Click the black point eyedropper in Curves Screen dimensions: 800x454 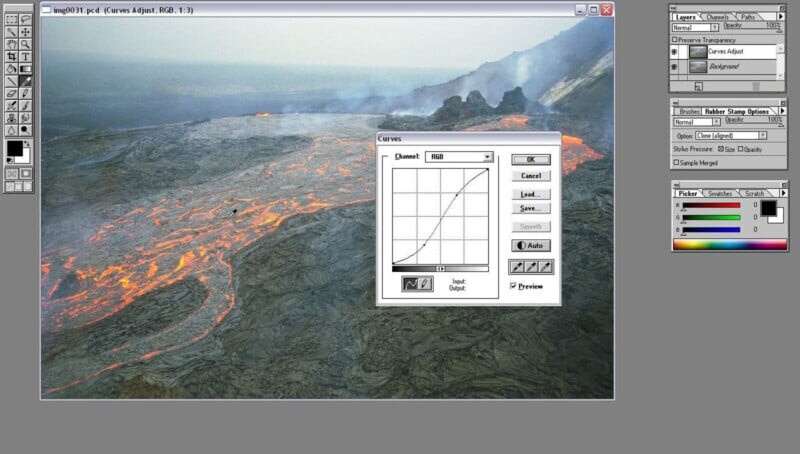click(x=517, y=266)
